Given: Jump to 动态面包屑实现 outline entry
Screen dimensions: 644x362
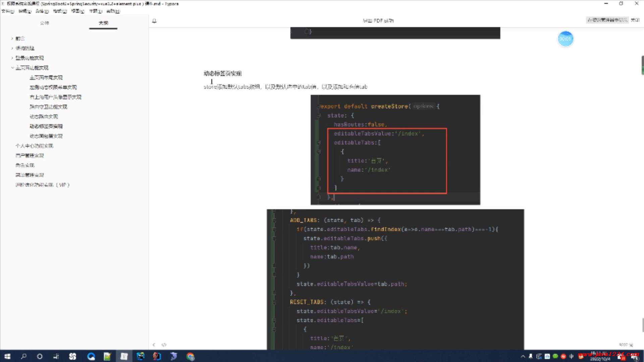Looking at the screenshot, I should point(46,136).
